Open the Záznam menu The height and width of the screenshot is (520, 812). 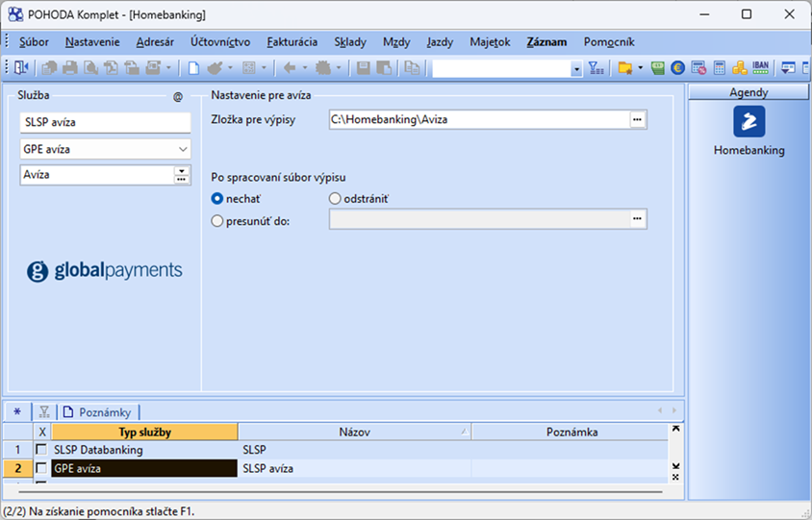546,42
